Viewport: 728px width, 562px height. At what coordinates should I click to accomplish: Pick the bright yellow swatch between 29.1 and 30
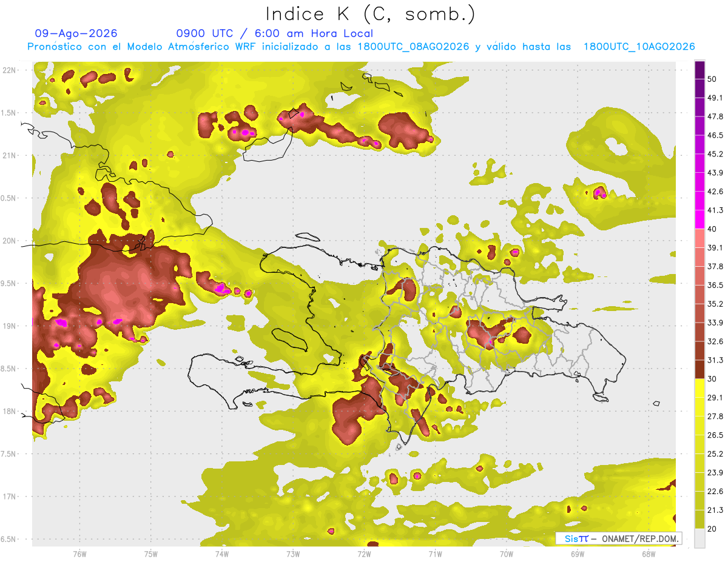(x=699, y=388)
